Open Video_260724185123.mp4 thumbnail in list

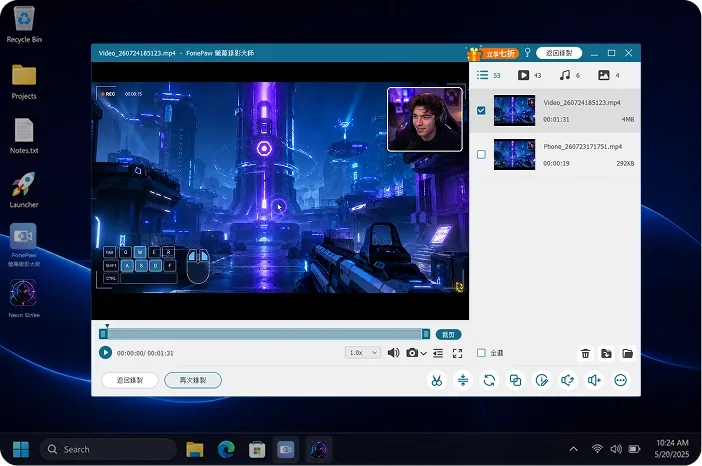point(514,110)
